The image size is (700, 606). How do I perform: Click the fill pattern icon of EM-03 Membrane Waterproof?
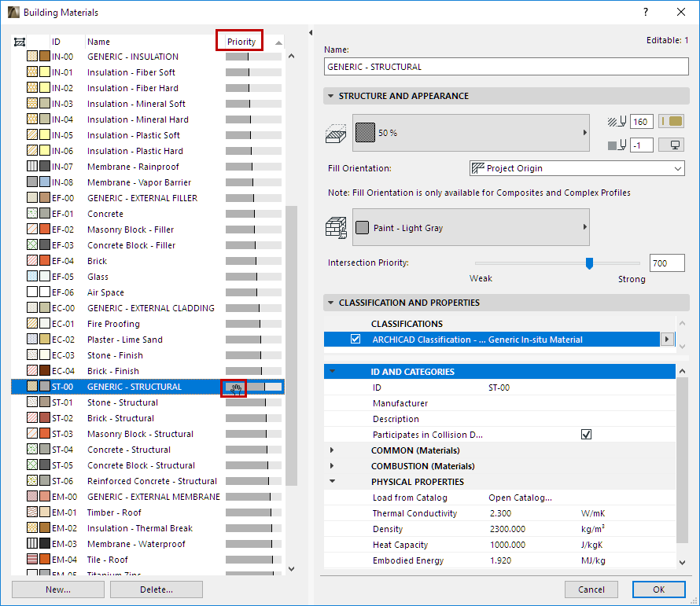[32, 543]
